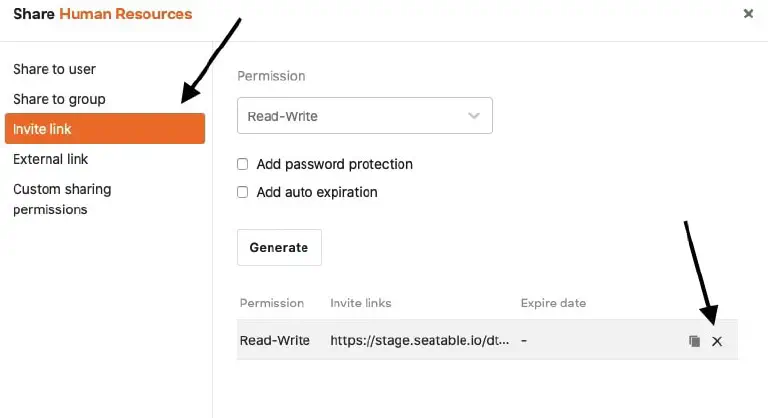Copy the invite link with copy icon
Viewport: 768px width, 418px height.
pos(694,341)
